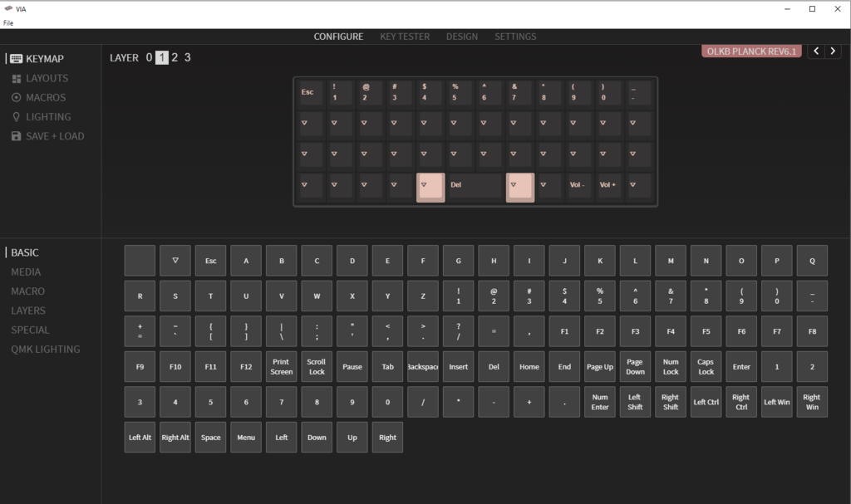
Task: Pick the Up arrow keycode
Action: [352, 438]
